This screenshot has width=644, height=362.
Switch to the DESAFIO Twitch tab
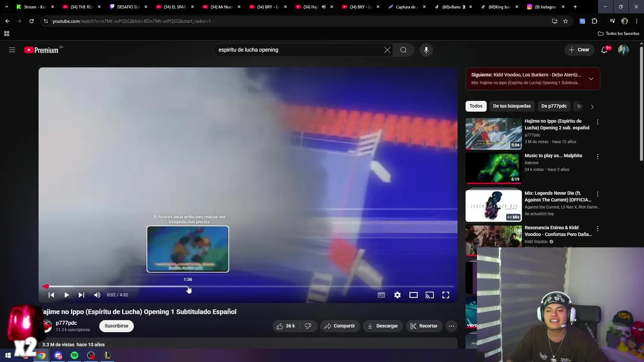pyautogui.click(x=128, y=7)
